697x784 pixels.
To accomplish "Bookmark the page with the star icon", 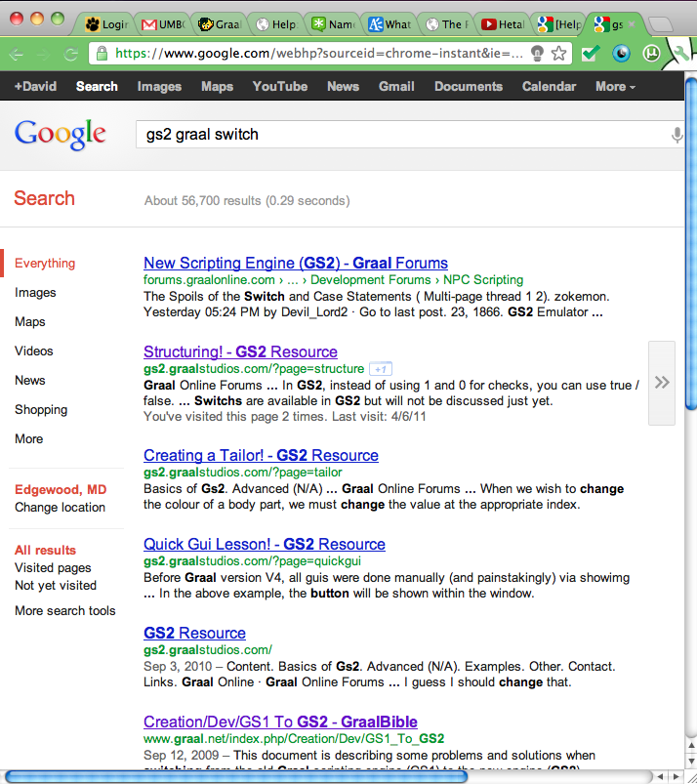I will click(x=558, y=53).
